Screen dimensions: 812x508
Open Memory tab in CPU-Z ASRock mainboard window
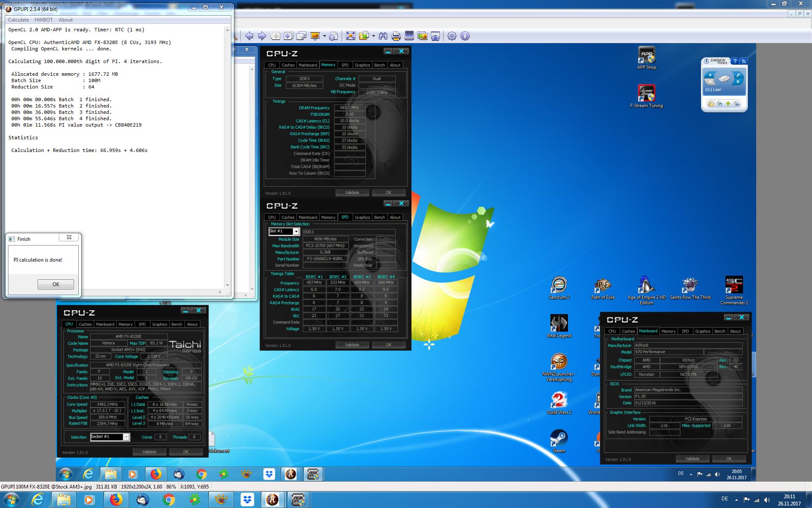pyautogui.click(x=669, y=331)
